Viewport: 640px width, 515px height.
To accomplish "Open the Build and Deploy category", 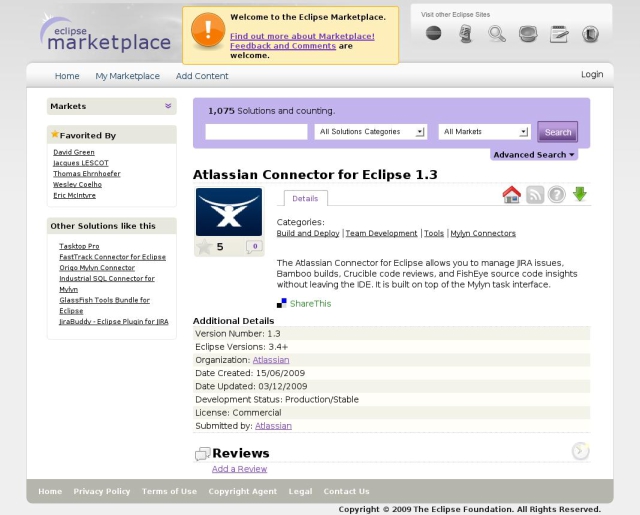I will tap(308, 233).
